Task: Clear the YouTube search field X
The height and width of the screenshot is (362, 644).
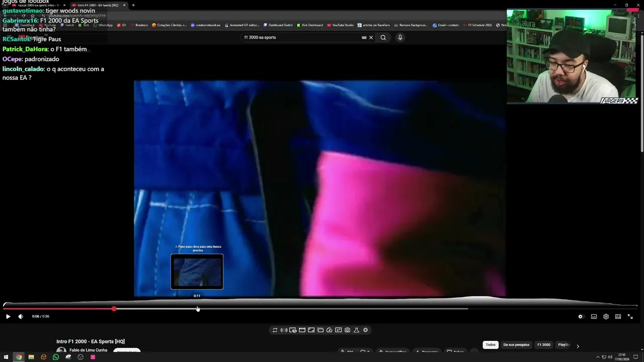Action: pos(371,37)
